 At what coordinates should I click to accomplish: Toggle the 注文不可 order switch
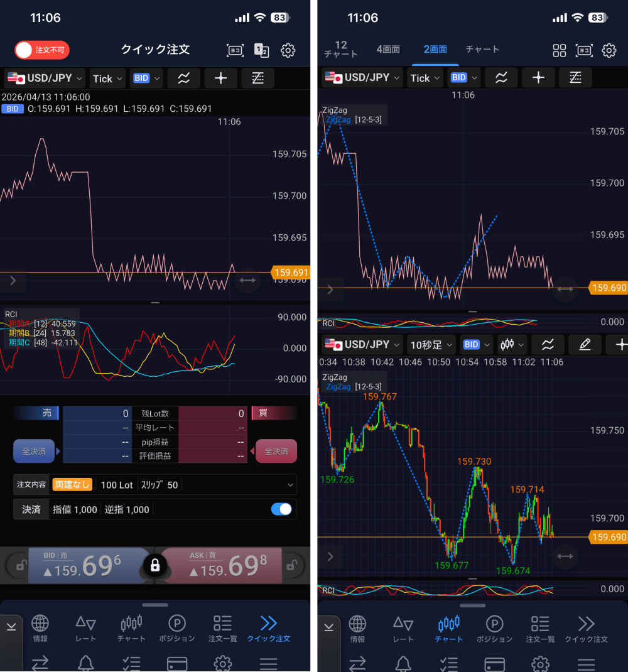pyautogui.click(x=41, y=50)
